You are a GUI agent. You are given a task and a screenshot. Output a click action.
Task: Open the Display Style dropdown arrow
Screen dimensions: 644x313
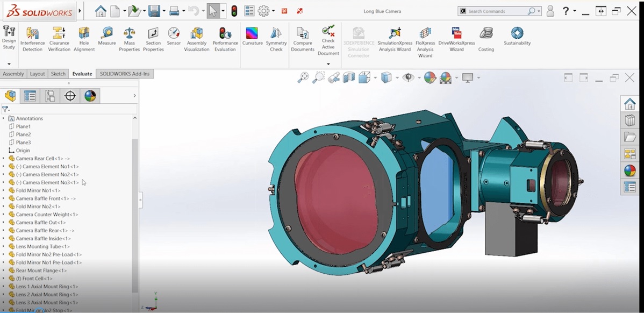point(398,77)
